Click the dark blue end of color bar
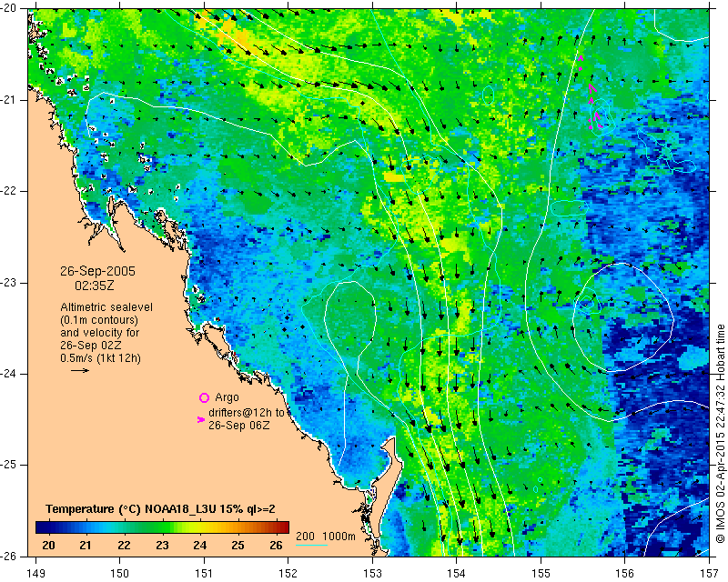The height and width of the screenshot is (582, 728). pyautogui.click(x=42, y=527)
